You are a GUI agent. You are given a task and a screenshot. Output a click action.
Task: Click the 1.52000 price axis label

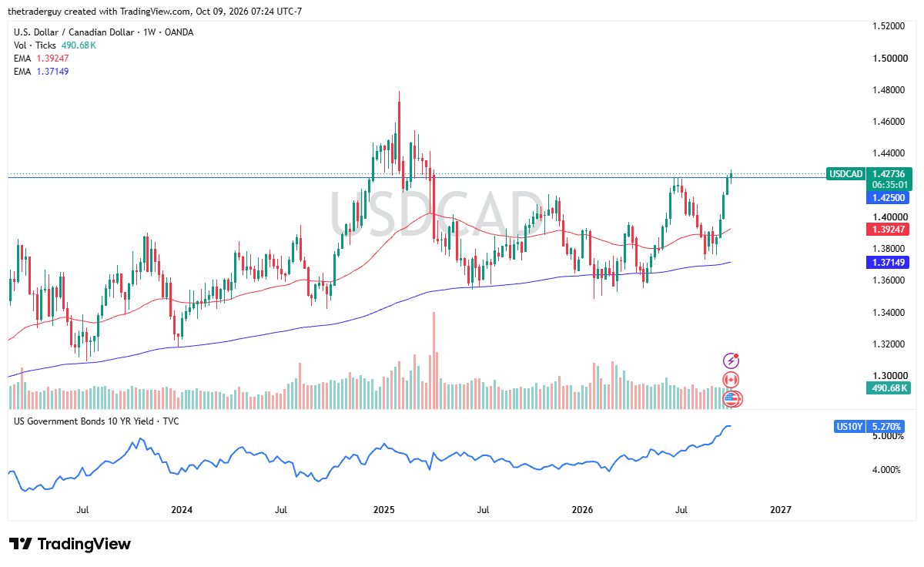(889, 26)
